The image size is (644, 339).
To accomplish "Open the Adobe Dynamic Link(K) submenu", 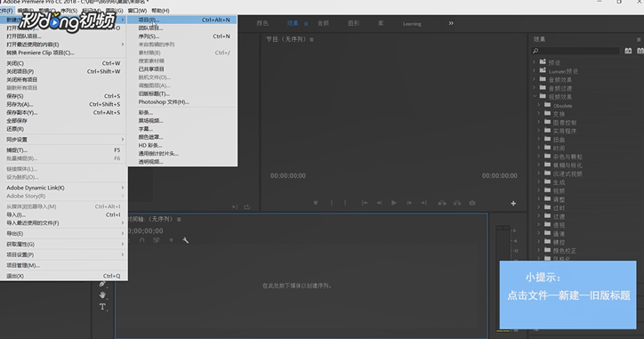I will (64, 188).
